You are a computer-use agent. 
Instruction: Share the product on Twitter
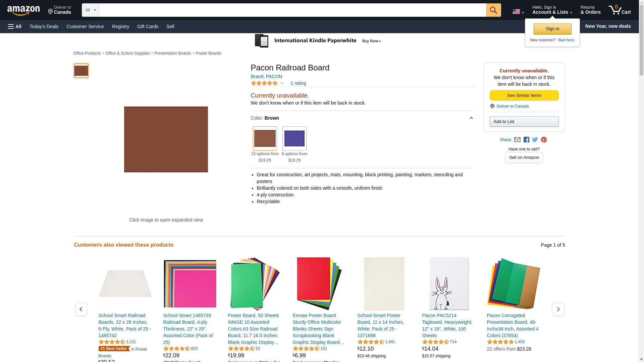[x=535, y=140]
